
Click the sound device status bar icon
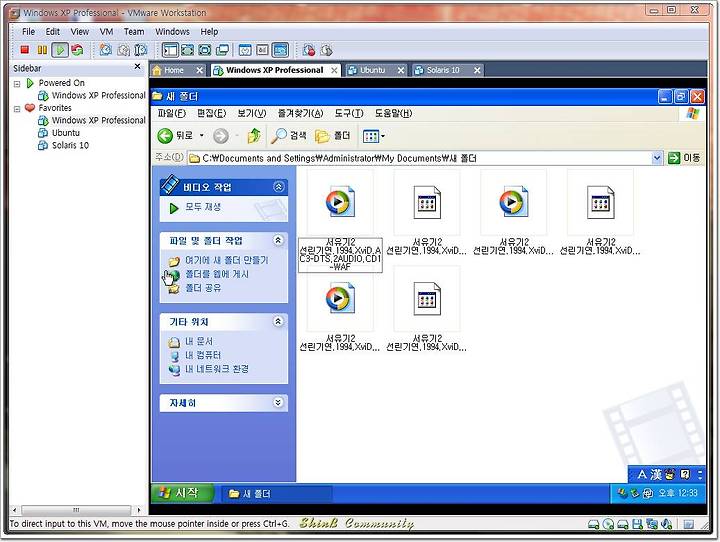[667, 524]
